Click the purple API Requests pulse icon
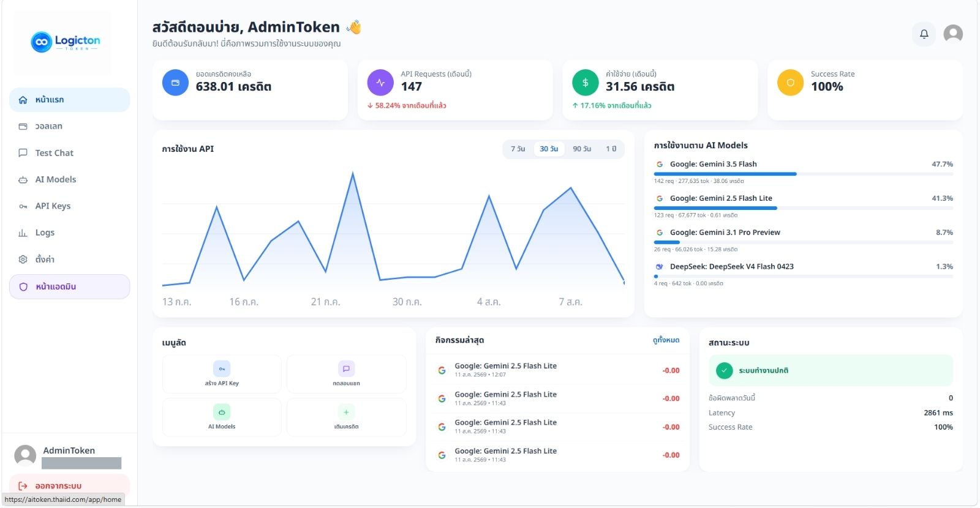The width and height of the screenshot is (980, 508). tap(380, 83)
